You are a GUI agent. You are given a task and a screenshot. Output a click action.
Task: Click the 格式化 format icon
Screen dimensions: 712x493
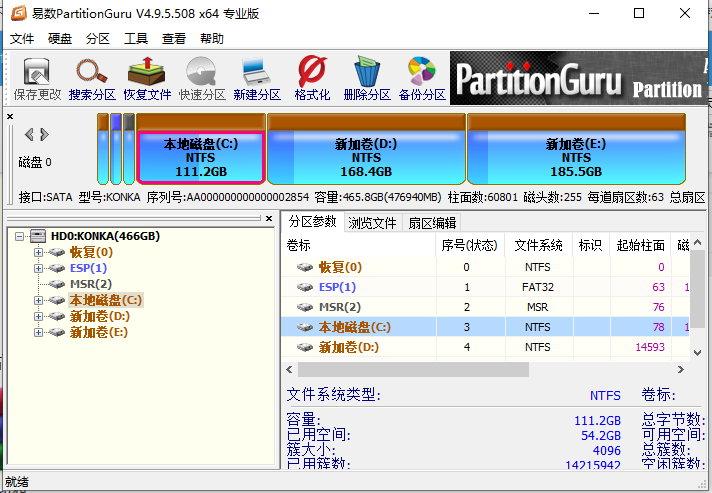312,78
